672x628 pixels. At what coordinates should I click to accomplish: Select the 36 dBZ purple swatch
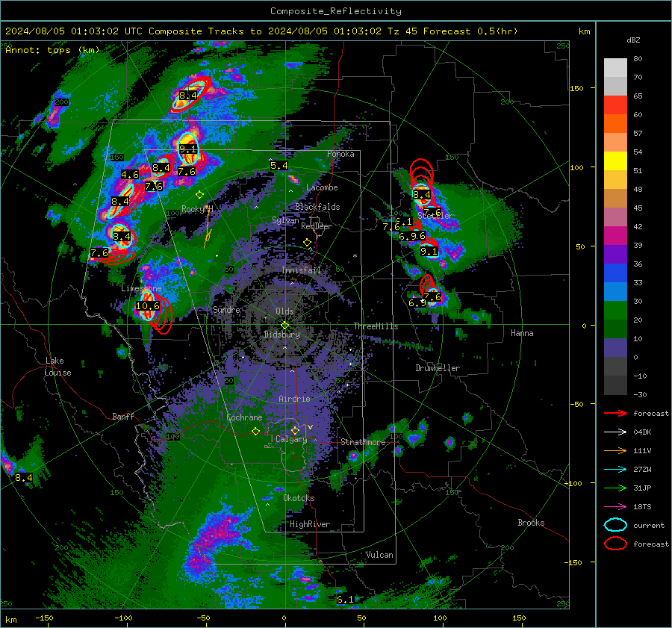615,254
